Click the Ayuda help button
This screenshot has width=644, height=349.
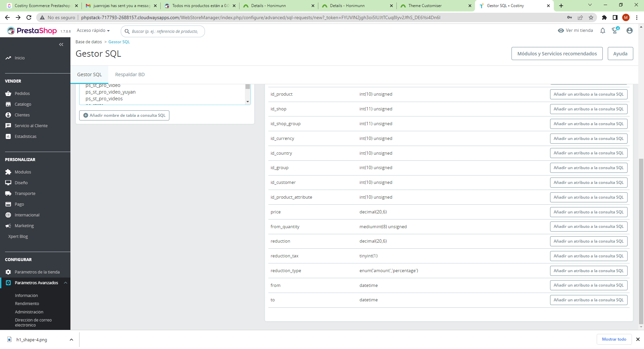tap(620, 54)
